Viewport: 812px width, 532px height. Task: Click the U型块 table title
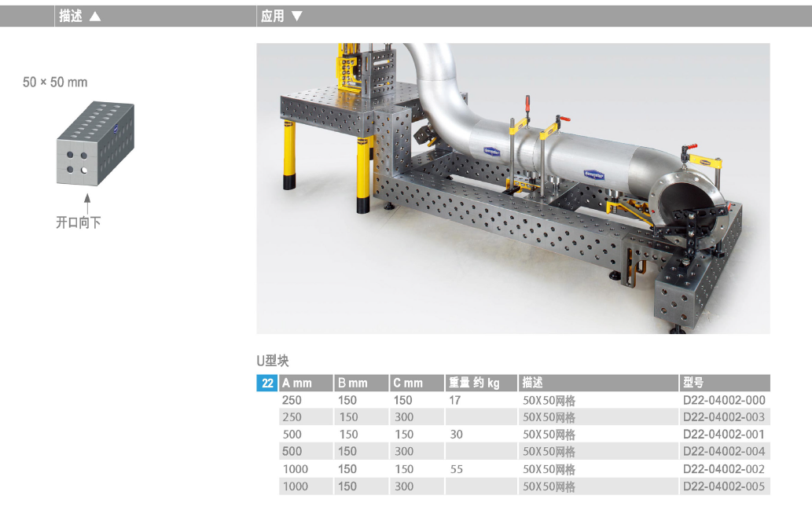point(273,361)
